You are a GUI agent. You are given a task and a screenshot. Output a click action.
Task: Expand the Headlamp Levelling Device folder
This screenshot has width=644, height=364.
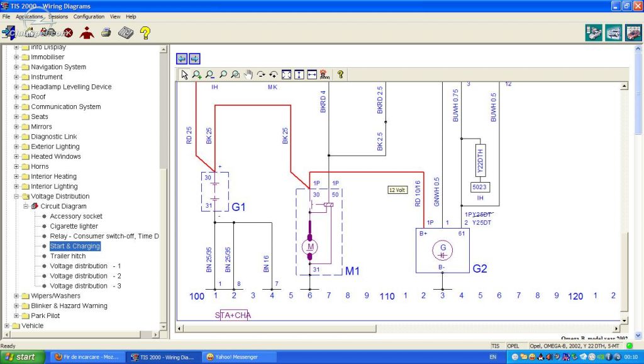pos(16,87)
